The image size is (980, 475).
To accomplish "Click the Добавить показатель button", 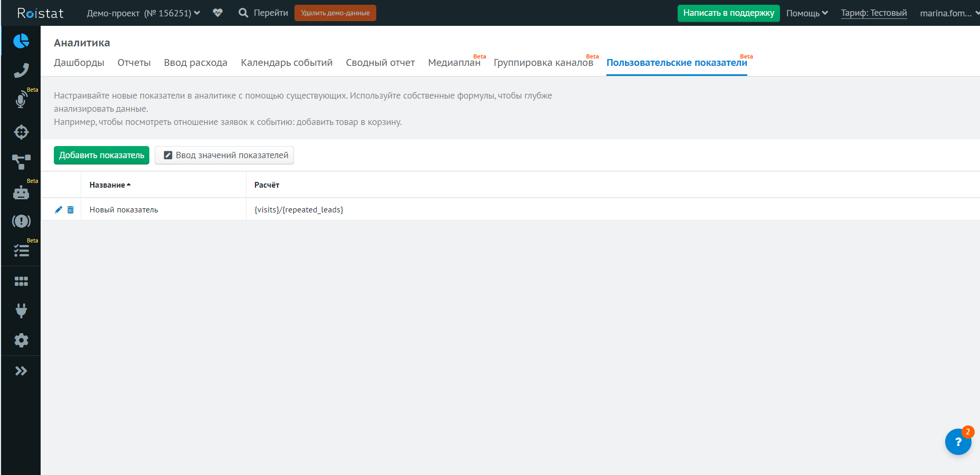I will coord(101,156).
